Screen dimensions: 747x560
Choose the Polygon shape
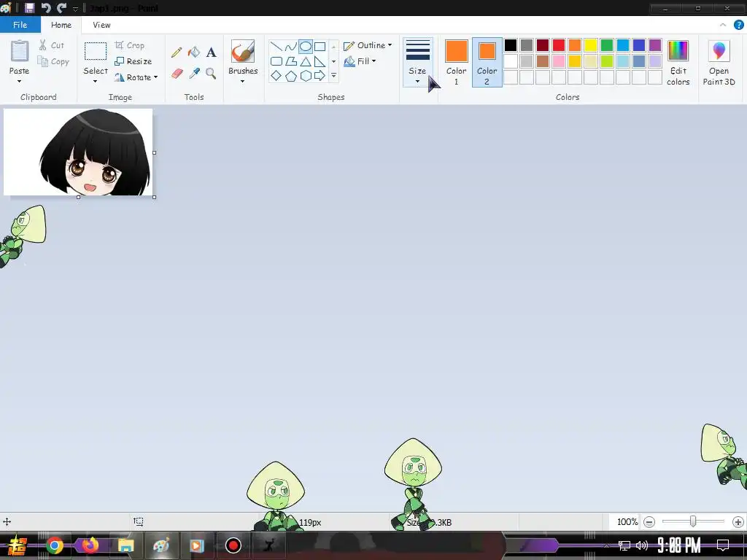[290, 61]
